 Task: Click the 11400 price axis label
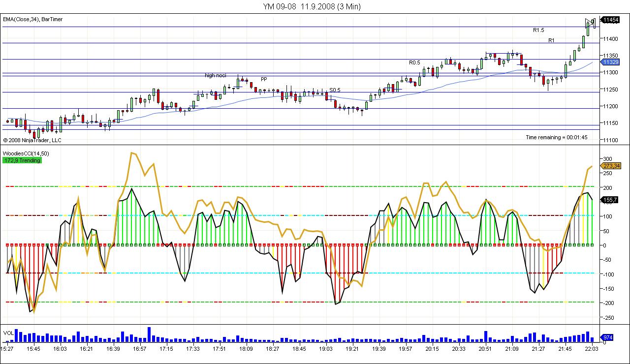[610, 38]
